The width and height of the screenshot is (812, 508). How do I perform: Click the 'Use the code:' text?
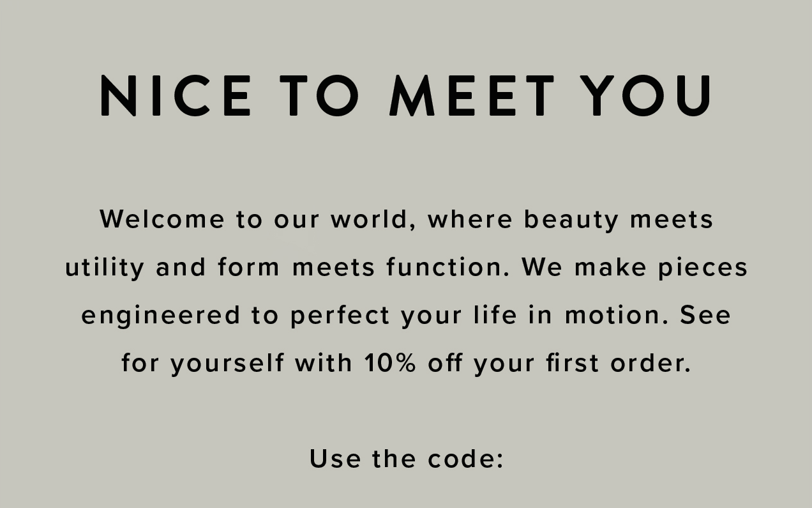[x=407, y=459]
